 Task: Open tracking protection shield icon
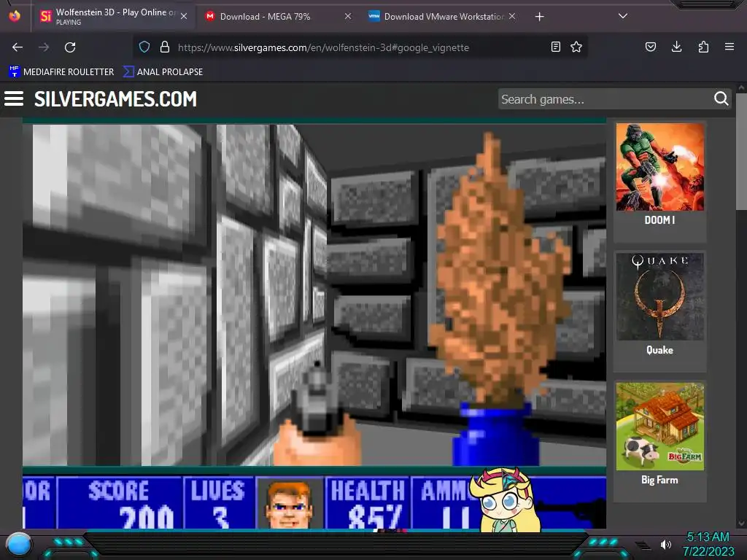click(x=144, y=47)
